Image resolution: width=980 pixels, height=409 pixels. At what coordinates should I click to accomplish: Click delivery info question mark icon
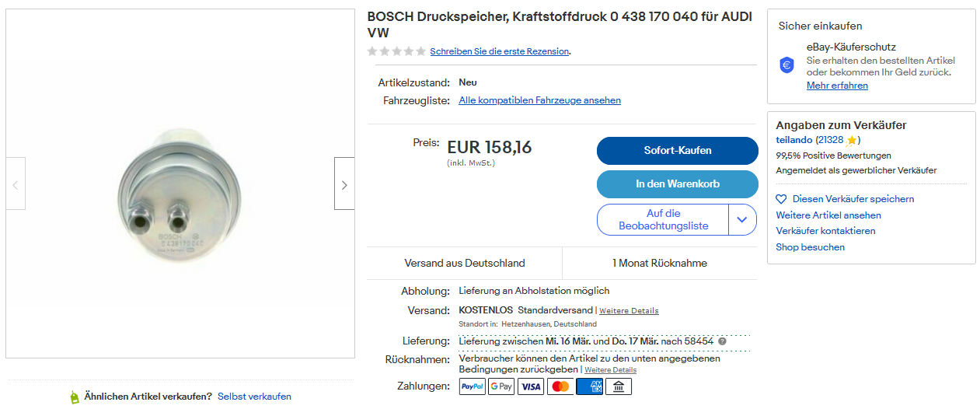[722, 341]
